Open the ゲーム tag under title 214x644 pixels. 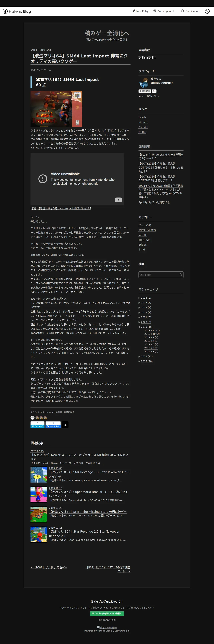point(47,70)
